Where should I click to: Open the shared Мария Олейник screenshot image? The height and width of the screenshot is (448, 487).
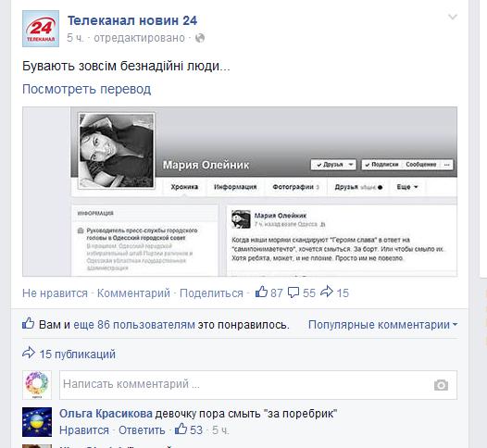point(240,192)
